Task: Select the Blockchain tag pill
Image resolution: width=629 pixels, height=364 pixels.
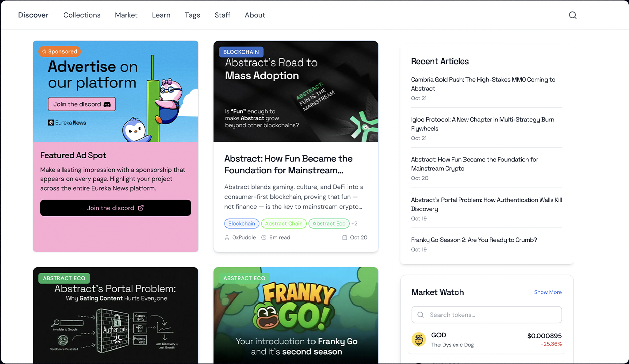Action: tap(241, 223)
